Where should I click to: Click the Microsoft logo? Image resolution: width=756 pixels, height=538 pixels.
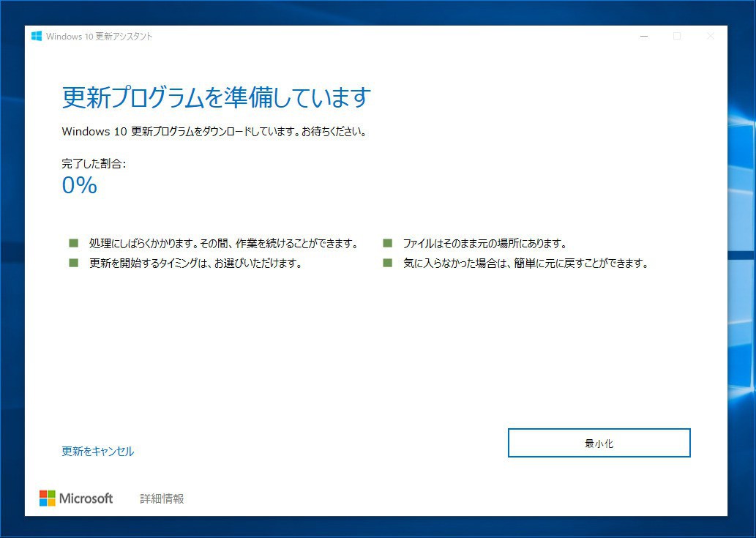point(76,498)
